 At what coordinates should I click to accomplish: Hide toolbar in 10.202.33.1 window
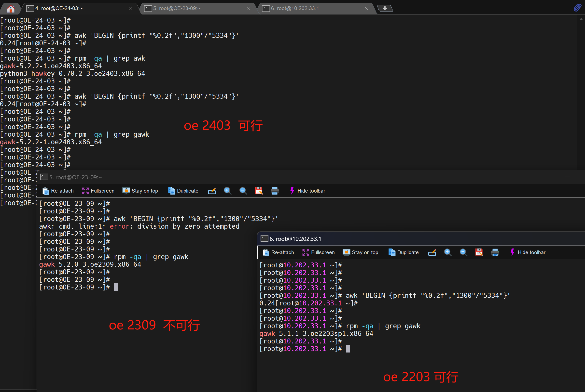pyautogui.click(x=528, y=252)
